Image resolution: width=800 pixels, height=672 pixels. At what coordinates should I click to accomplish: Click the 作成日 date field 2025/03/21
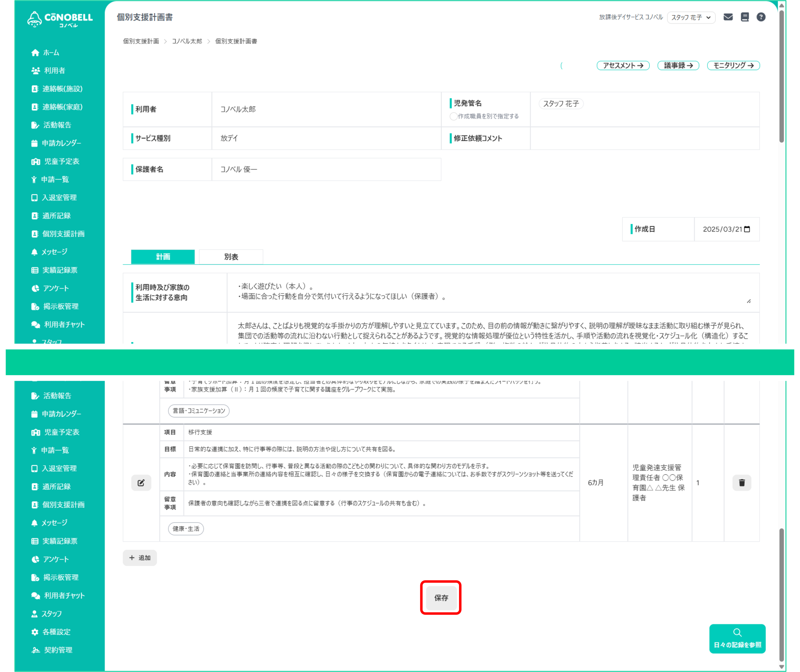tap(727, 229)
